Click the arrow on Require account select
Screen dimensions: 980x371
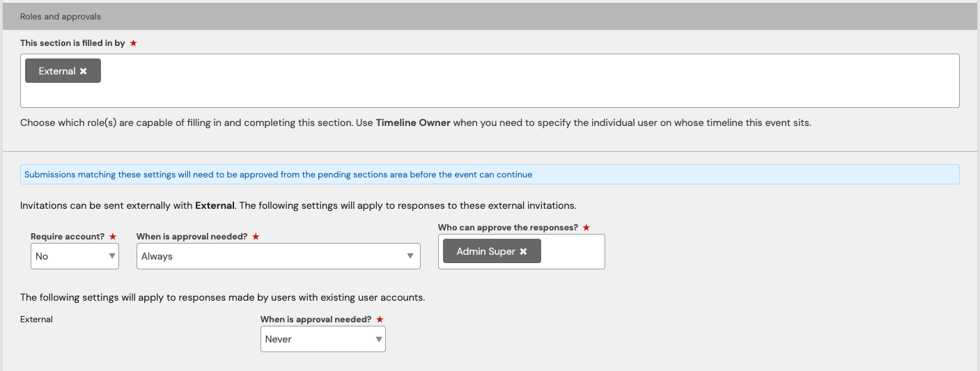click(x=111, y=256)
